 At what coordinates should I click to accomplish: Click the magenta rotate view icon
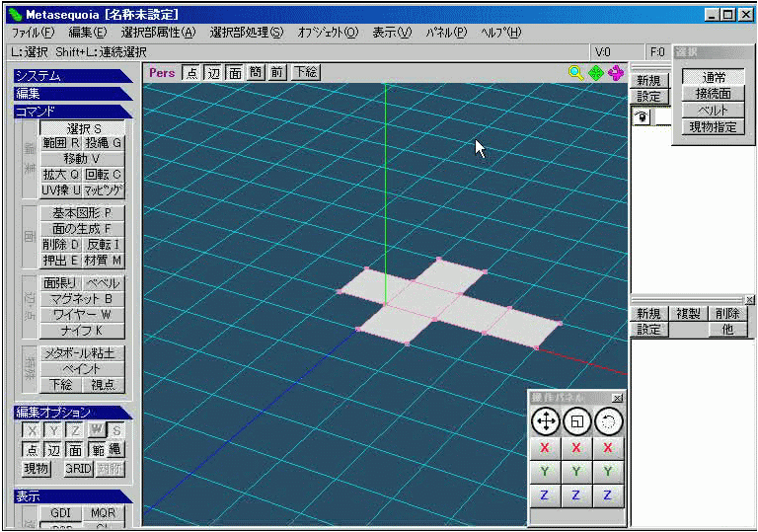pos(616,73)
